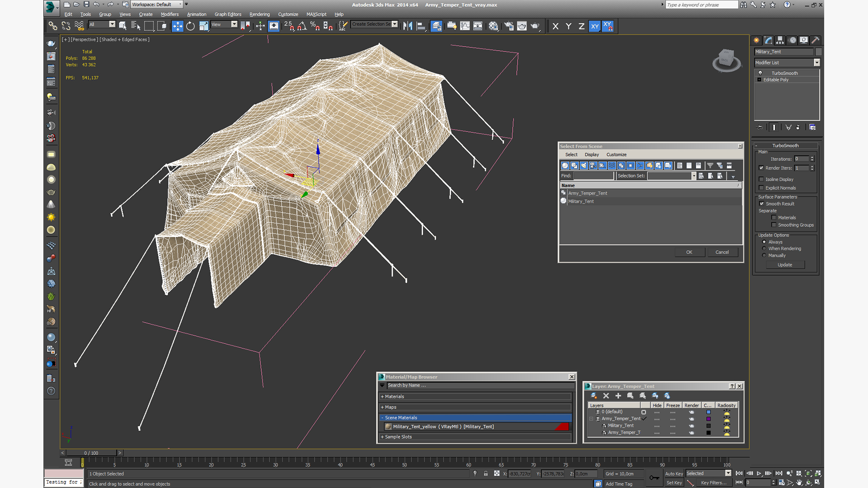The height and width of the screenshot is (488, 868).
Task: Open Render Setup from toolbar
Action: (x=509, y=26)
